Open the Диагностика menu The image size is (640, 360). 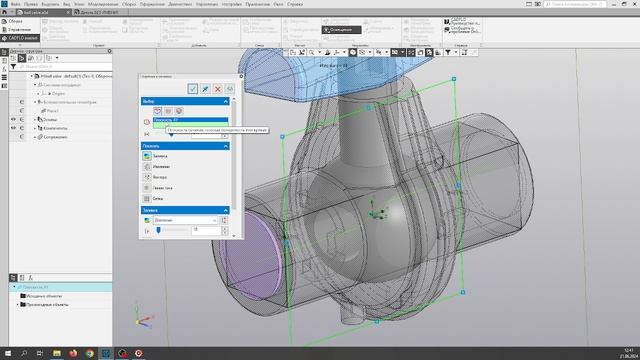(180, 4)
